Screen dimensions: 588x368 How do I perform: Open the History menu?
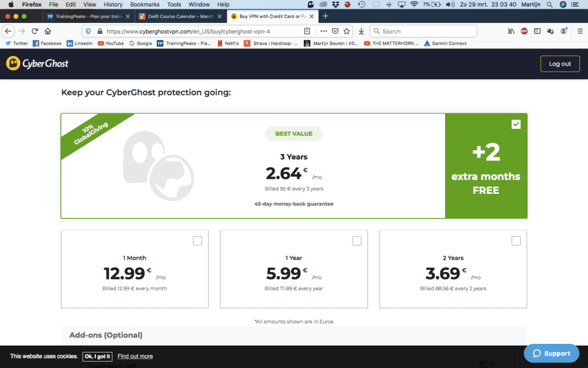pos(113,5)
